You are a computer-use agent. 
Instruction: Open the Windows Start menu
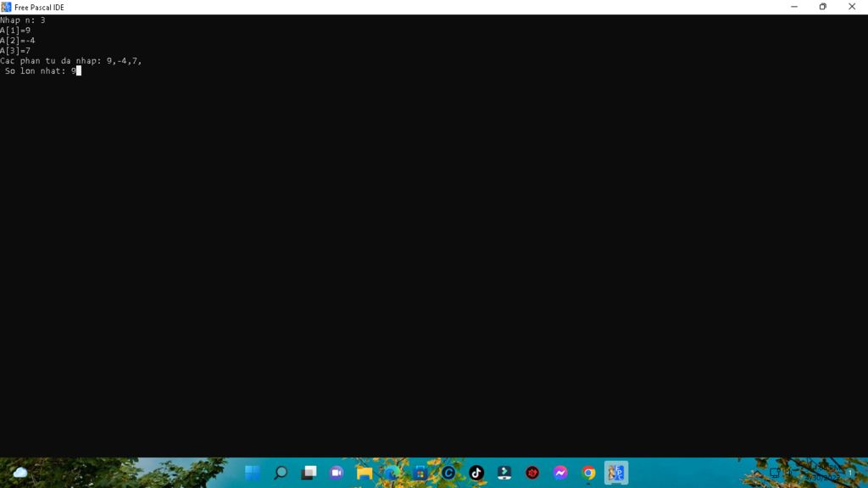pyautogui.click(x=253, y=473)
